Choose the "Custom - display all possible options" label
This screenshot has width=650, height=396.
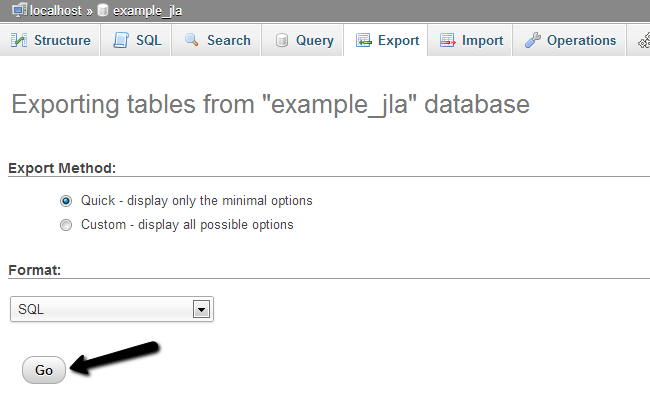tap(187, 225)
